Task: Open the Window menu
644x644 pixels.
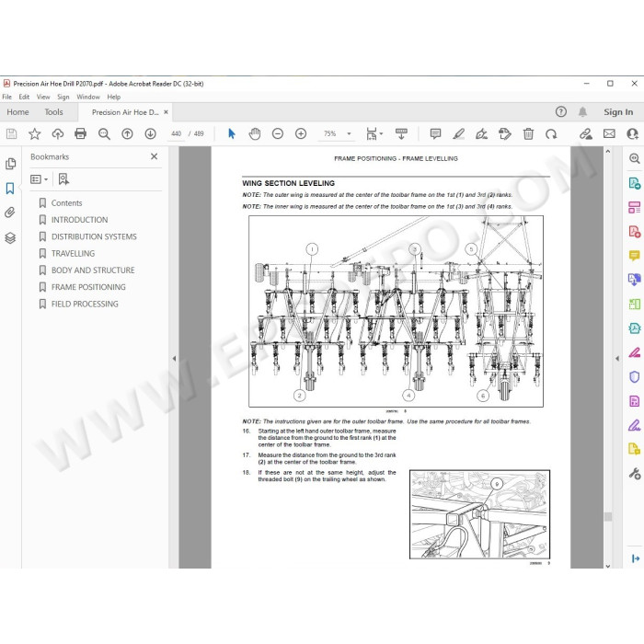Action: [88, 97]
